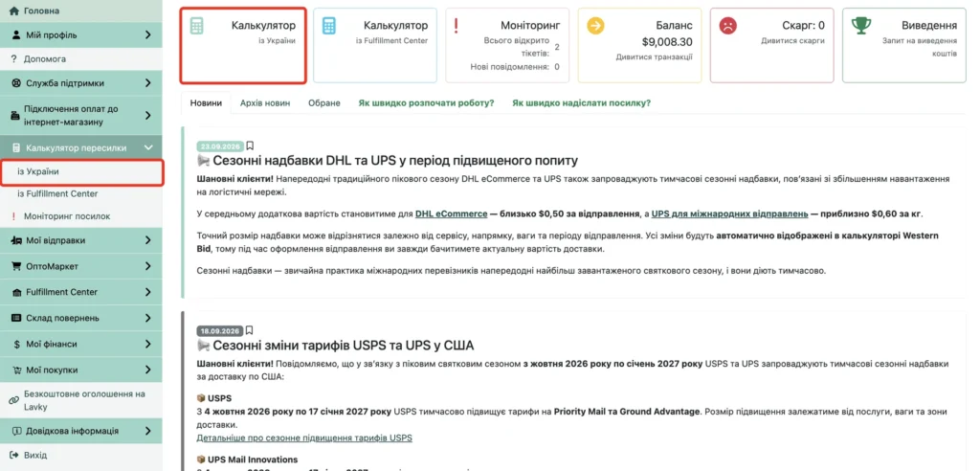The width and height of the screenshot is (980, 471).
Task: Click the question mark icon beside Допомога
Action: click(13, 58)
